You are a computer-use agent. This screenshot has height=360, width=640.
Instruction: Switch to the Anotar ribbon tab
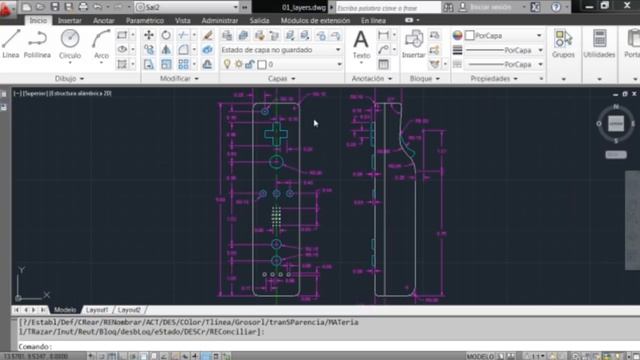tap(104, 20)
